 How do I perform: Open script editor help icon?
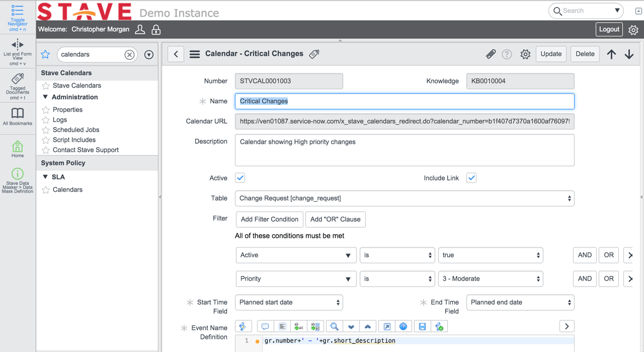(x=403, y=326)
